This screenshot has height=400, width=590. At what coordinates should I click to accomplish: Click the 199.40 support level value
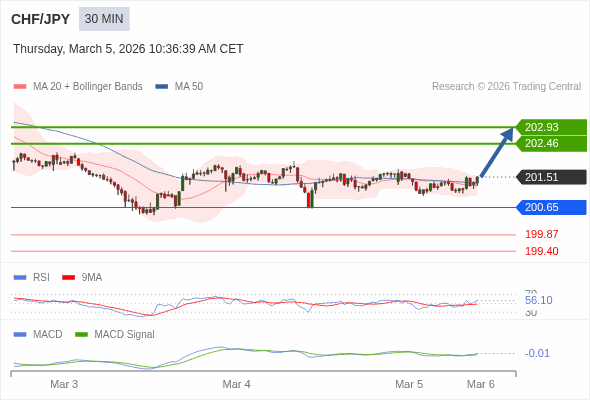(x=542, y=251)
